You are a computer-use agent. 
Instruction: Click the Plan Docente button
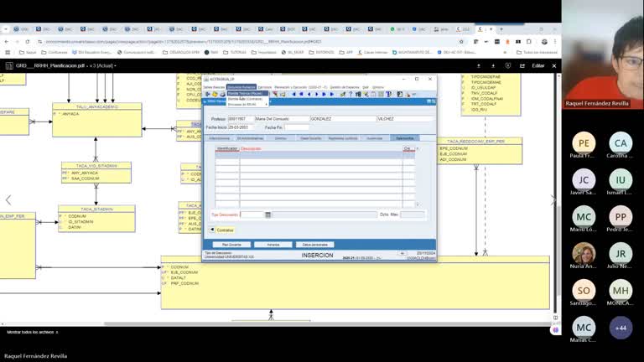pyautogui.click(x=231, y=245)
